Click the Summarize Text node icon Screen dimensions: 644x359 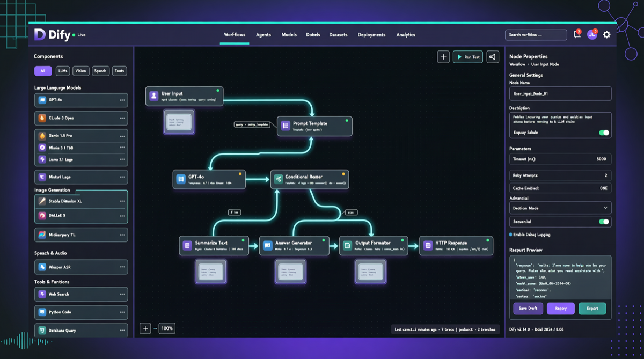(187, 245)
